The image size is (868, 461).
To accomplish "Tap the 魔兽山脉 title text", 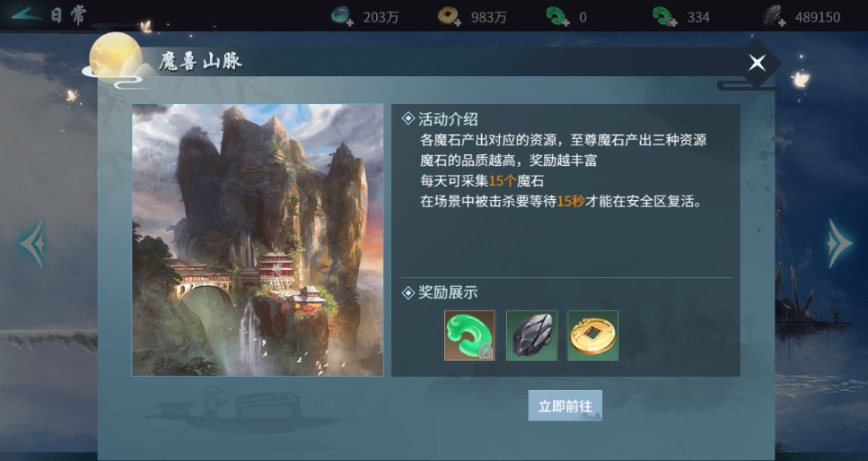I will click(200, 61).
